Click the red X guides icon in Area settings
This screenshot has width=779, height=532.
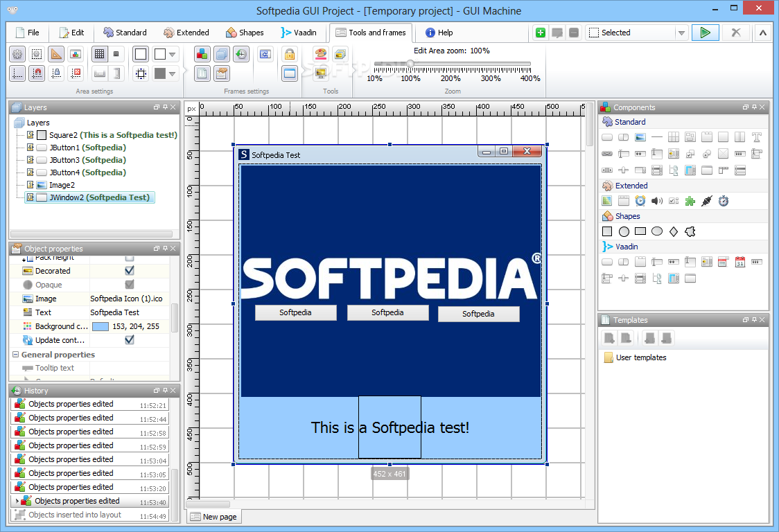(x=76, y=73)
